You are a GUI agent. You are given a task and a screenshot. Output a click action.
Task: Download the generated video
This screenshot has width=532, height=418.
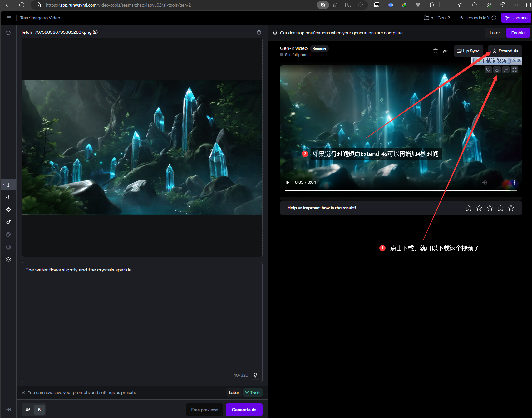tap(497, 70)
